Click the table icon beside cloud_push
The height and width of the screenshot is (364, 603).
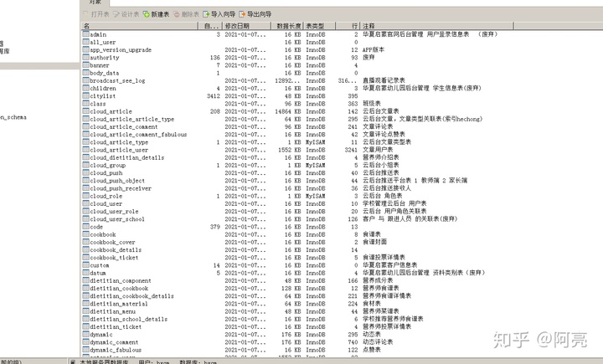click(x=85, y=172)
